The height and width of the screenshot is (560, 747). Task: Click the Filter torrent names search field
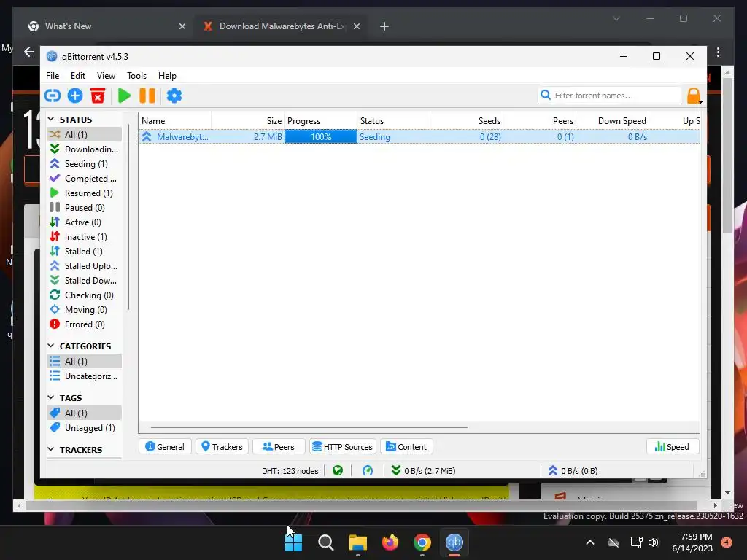[x=610, y=96]
